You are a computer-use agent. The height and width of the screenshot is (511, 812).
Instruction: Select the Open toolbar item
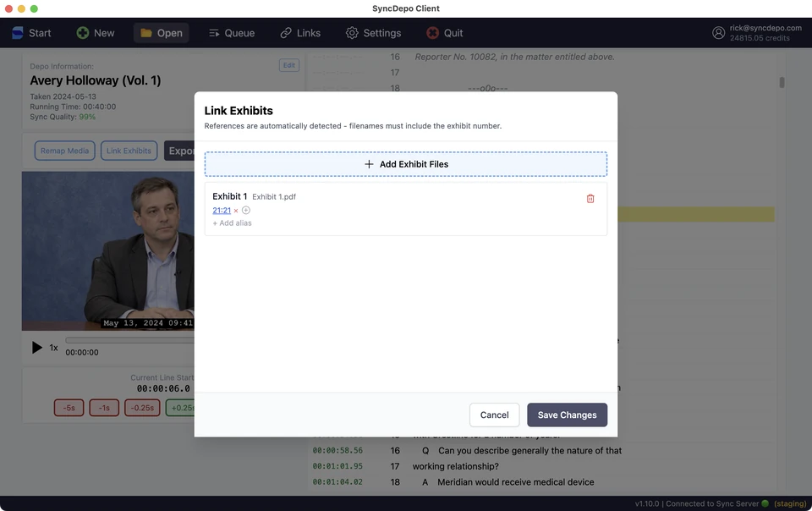coord(162,33)
